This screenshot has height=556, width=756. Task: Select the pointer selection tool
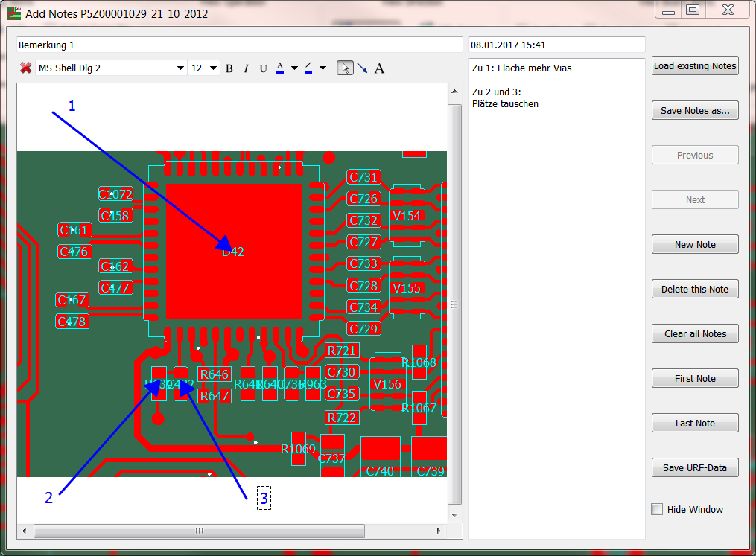pos(345,68)
